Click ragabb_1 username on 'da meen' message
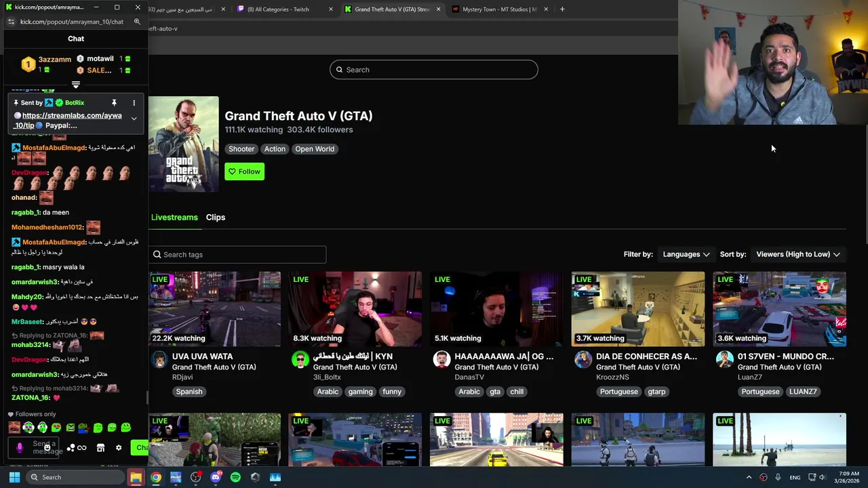Image resolution: width=868 pixels, height=488 pixels. pyautogui.click(x=25, y=212)
